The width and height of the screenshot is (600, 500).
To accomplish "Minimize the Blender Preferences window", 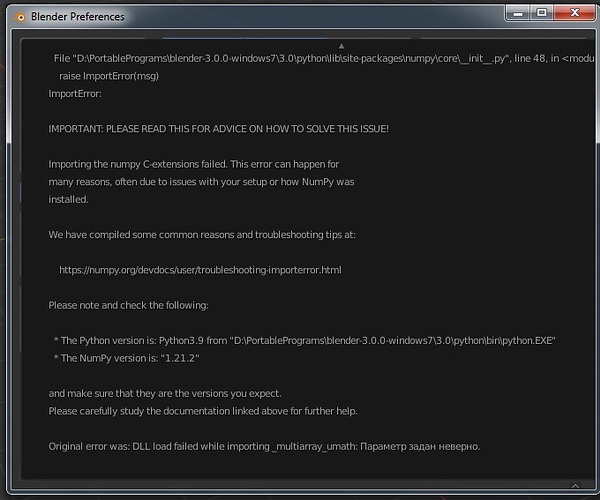I will (x=518, y=13).
